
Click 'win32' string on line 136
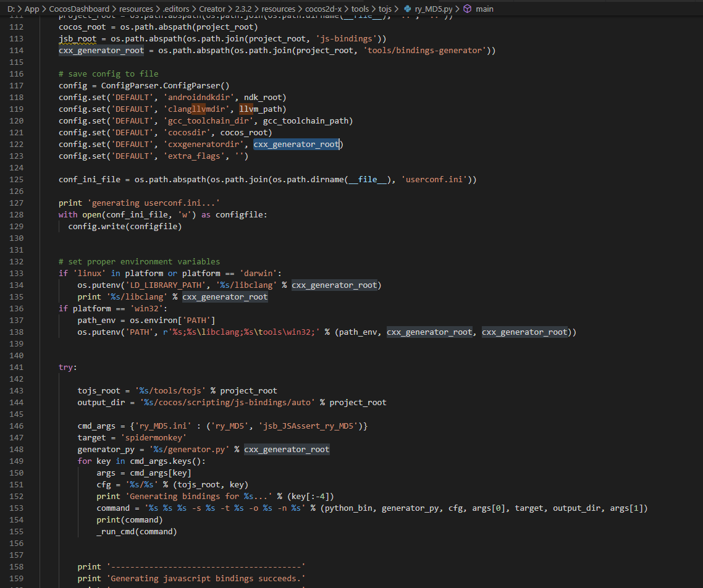tap(146, 309)
